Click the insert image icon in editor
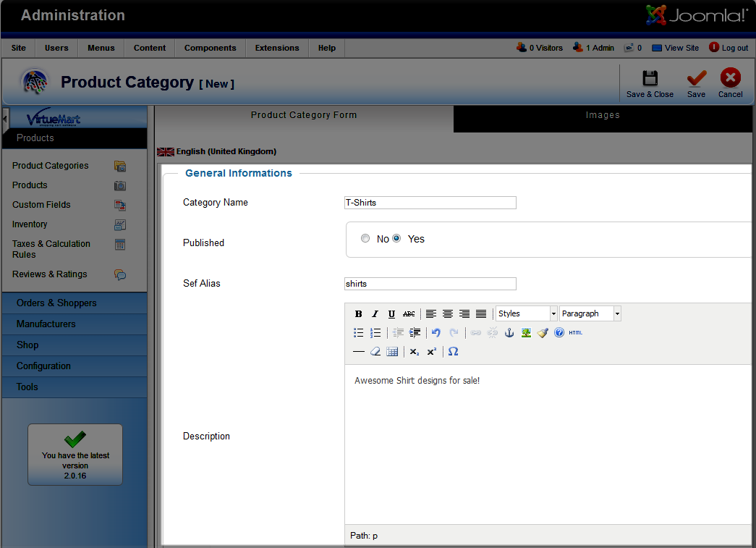Image resolution: width=756 pixels, height=548 pixels. click(x=526, y=333)
